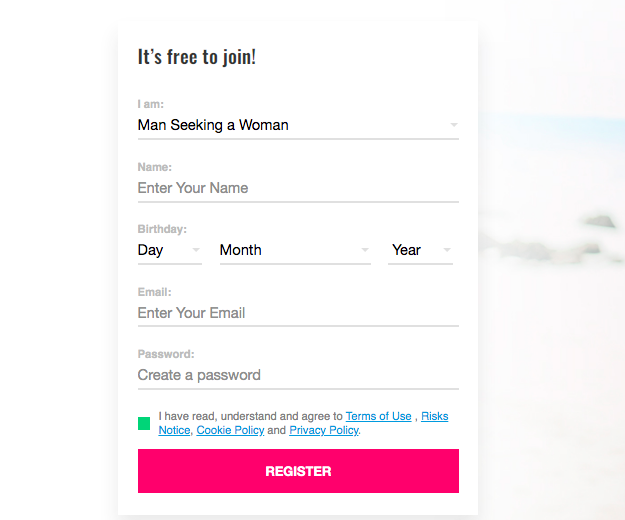This screenshot has height=520, width=625.
Task: Click the "It's free to join!" heading
Action: pyautogui.click(x=197, y=57)
